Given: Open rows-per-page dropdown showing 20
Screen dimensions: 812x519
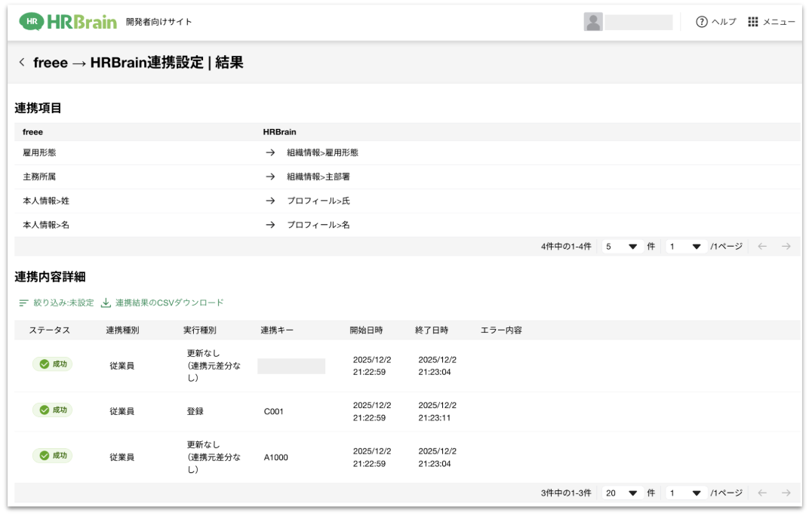Looking at the screenshot, I should [621, 493].
